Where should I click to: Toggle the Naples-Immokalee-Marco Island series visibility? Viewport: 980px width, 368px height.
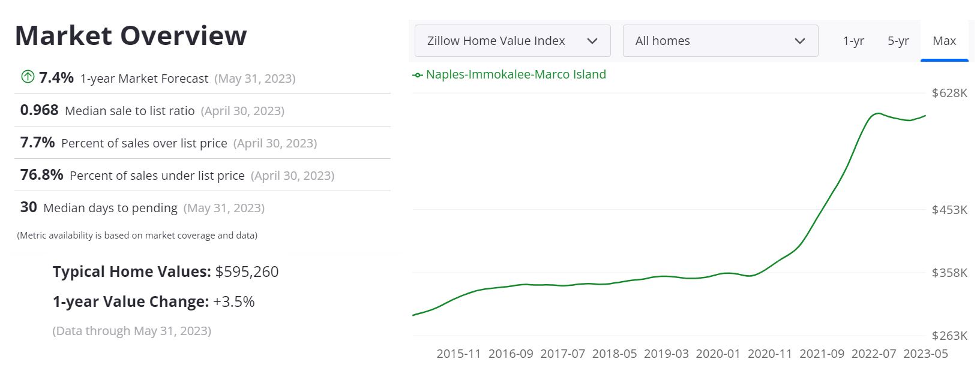(x=515, y=74)
